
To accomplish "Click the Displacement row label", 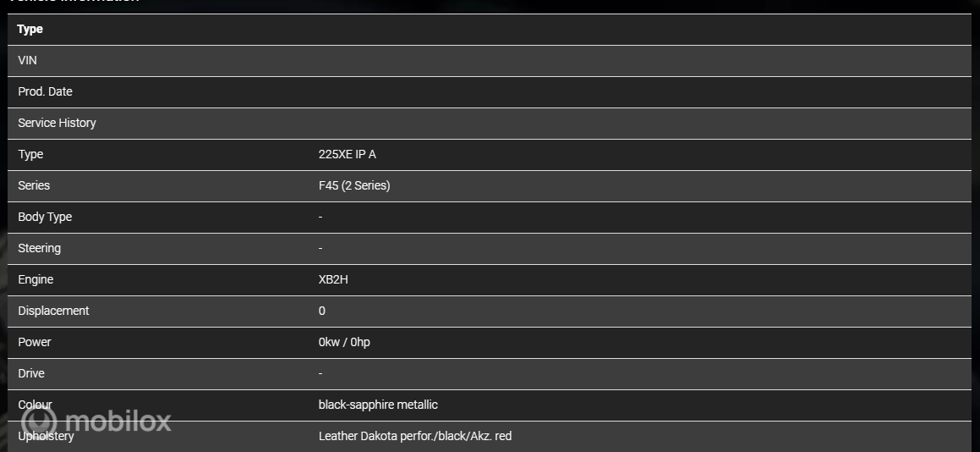I will [x=54, y=311].
